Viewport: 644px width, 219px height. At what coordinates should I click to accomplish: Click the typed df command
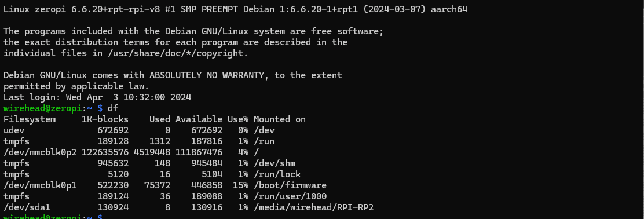click(x=112, y=108)
